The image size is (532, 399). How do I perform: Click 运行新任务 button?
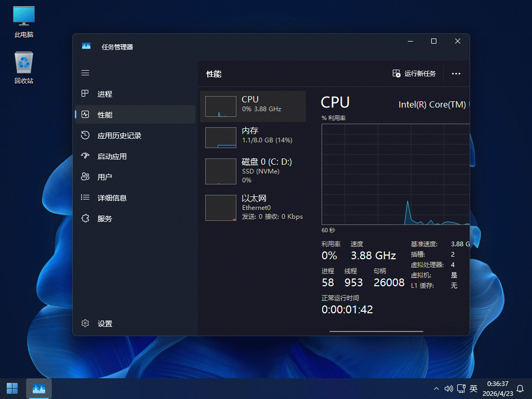(414, 74)
